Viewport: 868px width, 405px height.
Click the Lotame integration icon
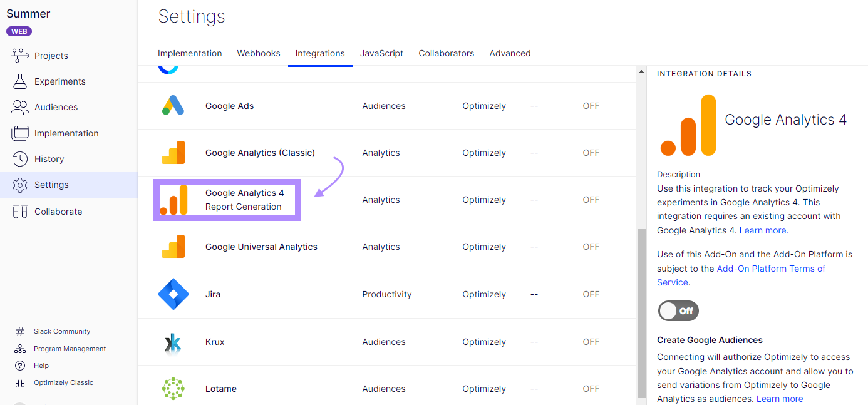coord(173,388)
